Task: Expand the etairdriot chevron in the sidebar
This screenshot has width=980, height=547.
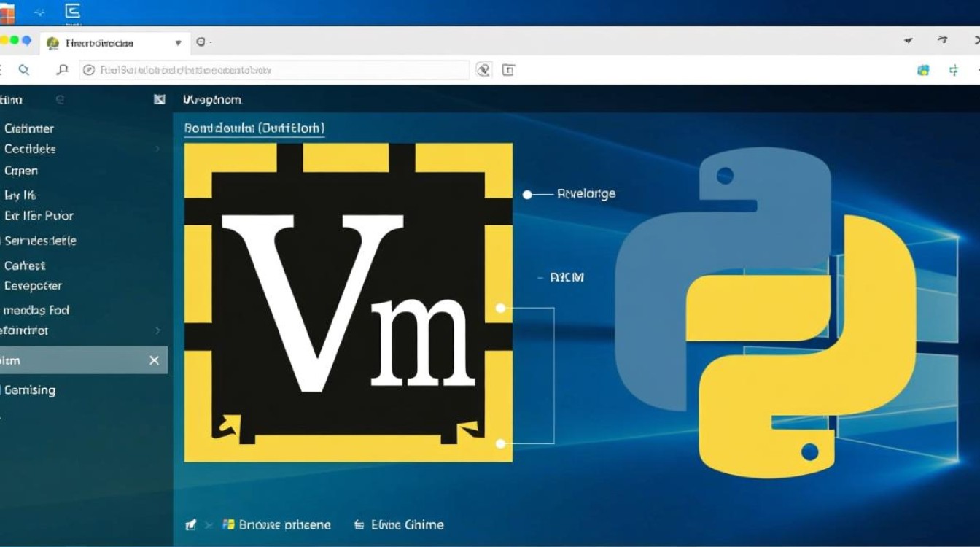Action: click(x=159, y=330)
